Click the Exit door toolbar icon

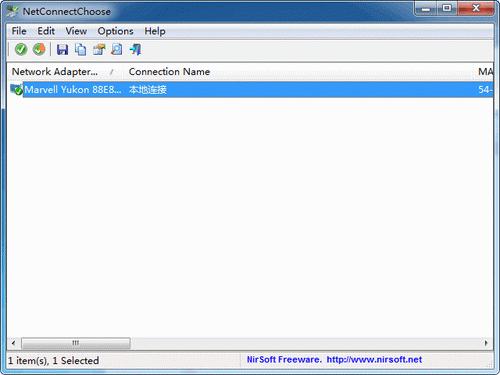pos(136,50)
